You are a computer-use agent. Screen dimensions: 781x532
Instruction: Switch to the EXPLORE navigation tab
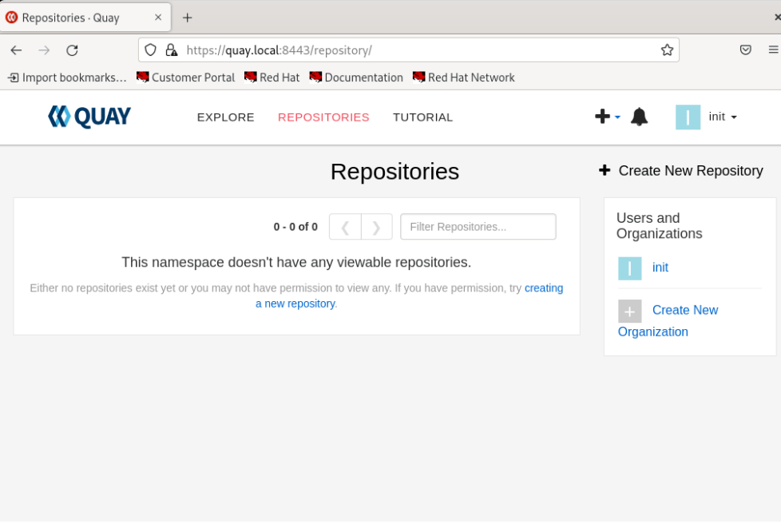[225, 117]
